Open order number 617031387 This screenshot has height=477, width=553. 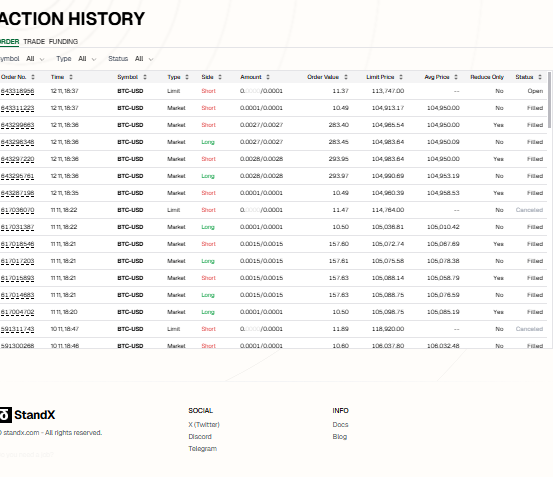(x=17, y=227)
